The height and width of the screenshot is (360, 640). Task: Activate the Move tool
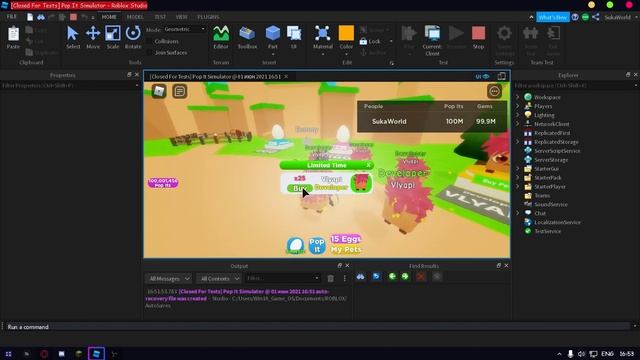pyautogui.click(x=93, y=37)
